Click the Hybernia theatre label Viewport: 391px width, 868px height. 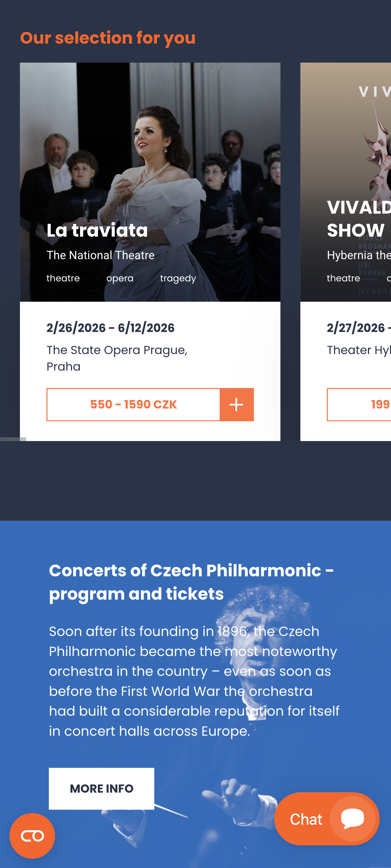click(359, 255)
